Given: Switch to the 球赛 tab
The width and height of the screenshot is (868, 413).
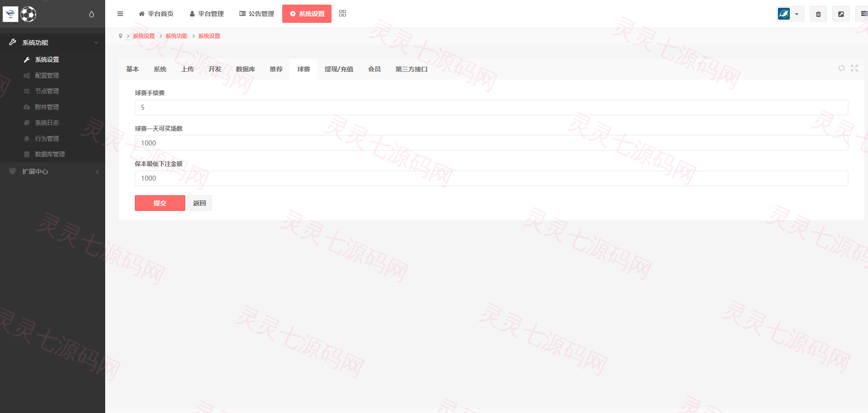Looking at the screenshot, I should 304,69.
